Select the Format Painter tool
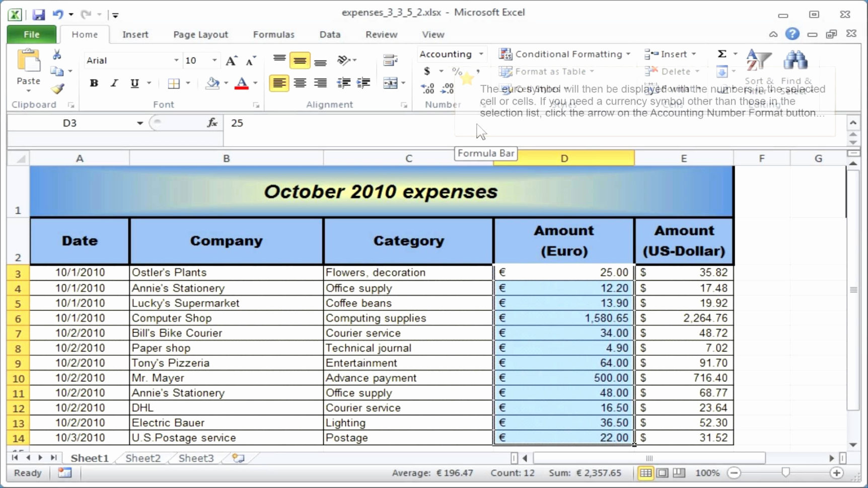 [57, 89]
